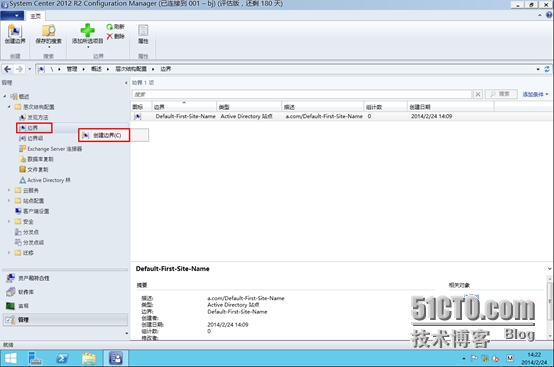Open 资产和符合性 workspace
Screen dimensions: 554x367
pos(65,278)
